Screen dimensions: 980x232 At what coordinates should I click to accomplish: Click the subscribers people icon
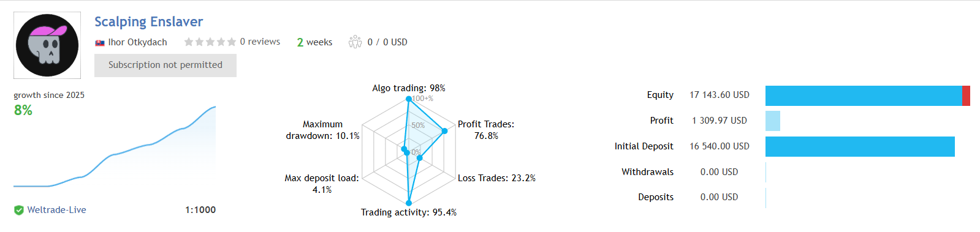tap(355, 42)
